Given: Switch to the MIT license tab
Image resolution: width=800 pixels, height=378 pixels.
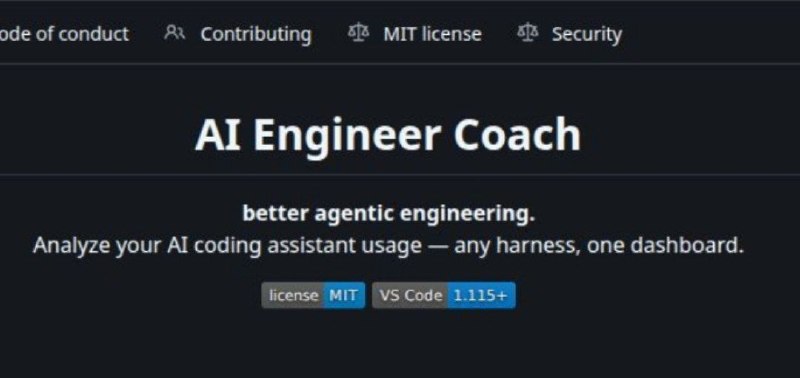Looking at the screenshot, I should (414, 34).
